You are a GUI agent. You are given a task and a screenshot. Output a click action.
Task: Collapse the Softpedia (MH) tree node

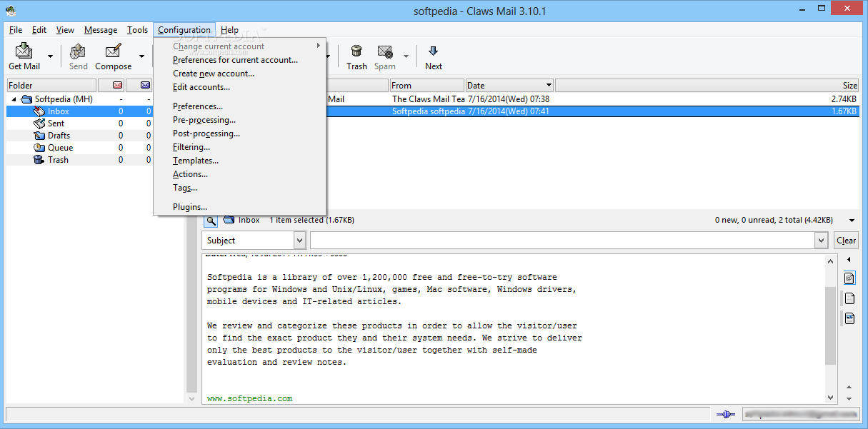[14, 99]
